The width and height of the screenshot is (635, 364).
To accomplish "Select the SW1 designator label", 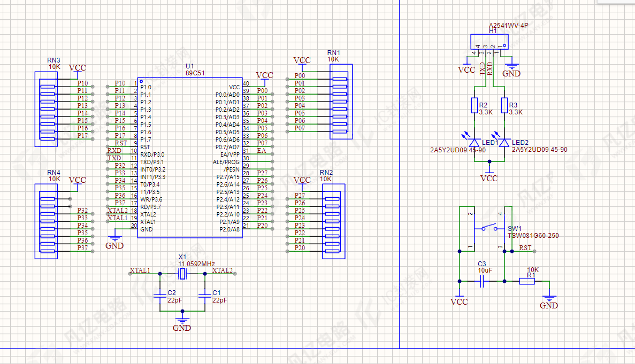I will tap(515, 229).
